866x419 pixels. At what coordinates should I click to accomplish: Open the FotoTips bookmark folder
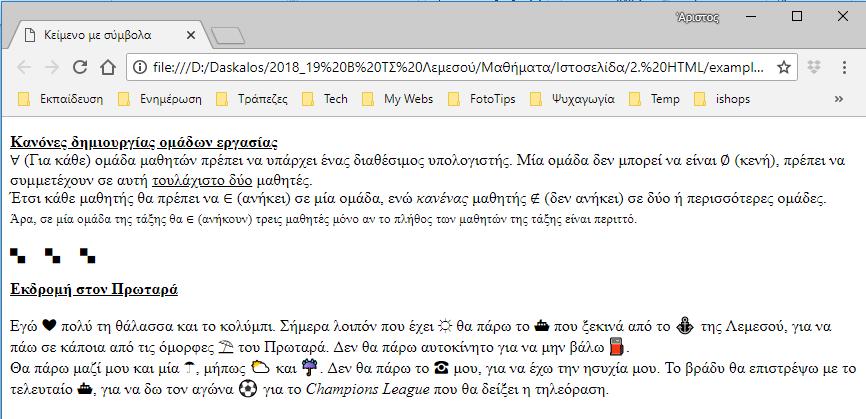[x=482, y=99]
